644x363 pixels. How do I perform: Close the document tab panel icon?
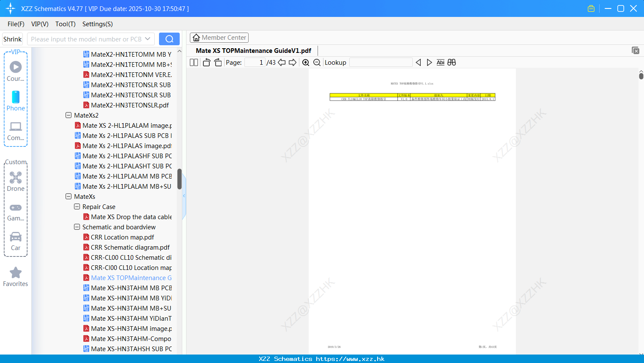coord(635,50)
